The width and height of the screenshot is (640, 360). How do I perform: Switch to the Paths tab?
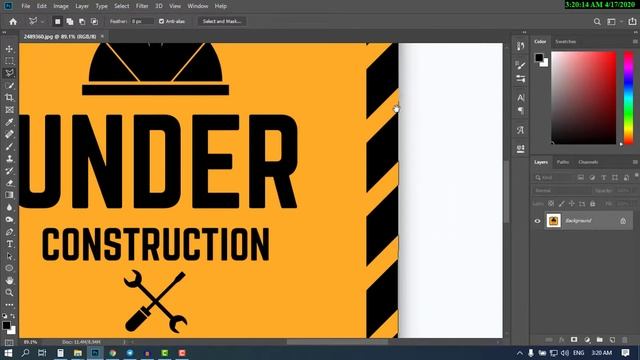563,162
